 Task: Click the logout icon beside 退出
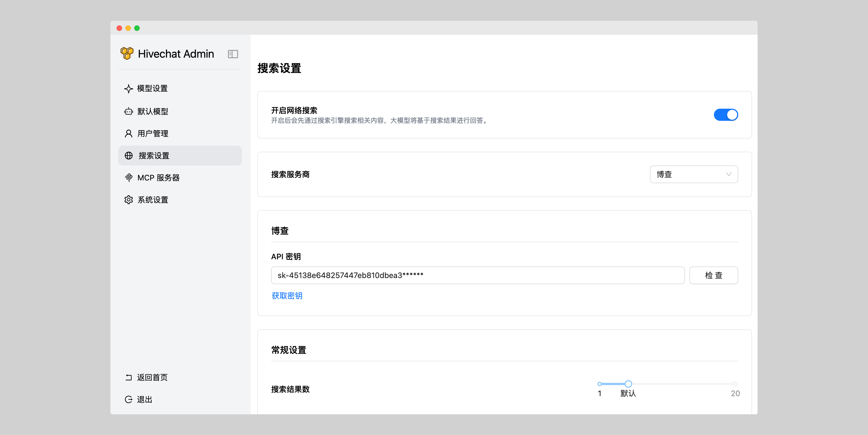(x=128, y=399)
